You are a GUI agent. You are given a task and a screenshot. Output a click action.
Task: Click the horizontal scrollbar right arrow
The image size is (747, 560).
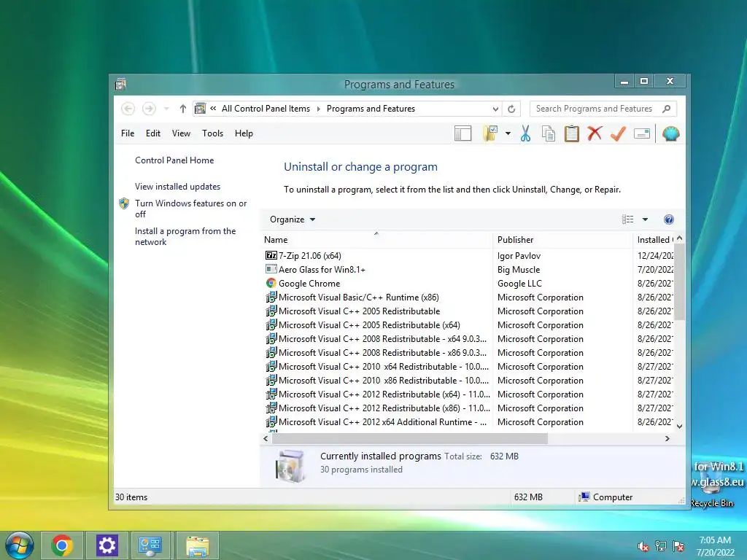[667, 438]
